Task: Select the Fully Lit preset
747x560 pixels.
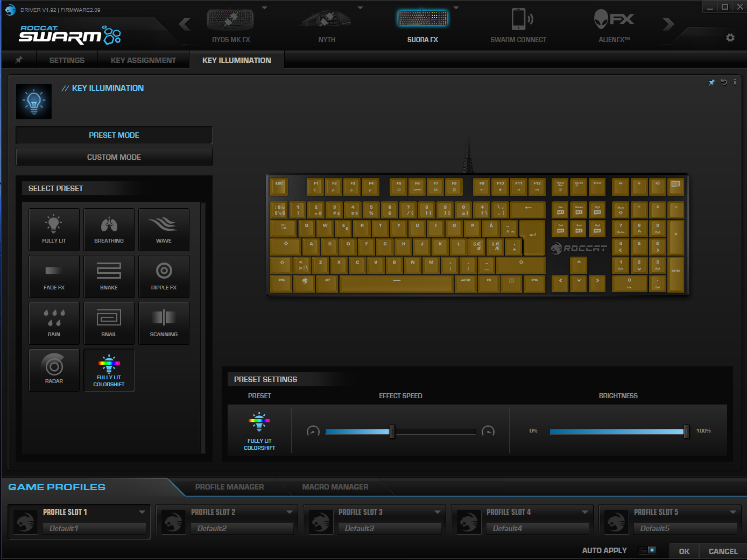Action: pyautogui.click(x=54, y=230)
